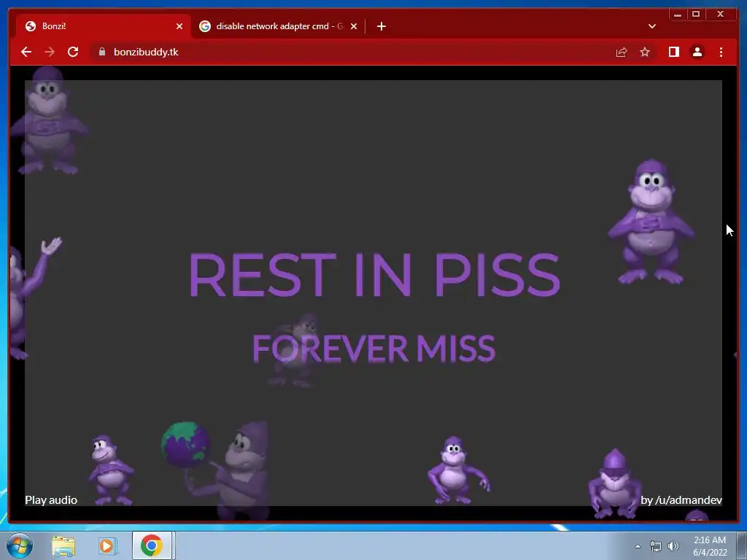Click the taskbar clock showing 2:16 AM
Viewport: 747px width, 560px height.
(x=710, y=546)
